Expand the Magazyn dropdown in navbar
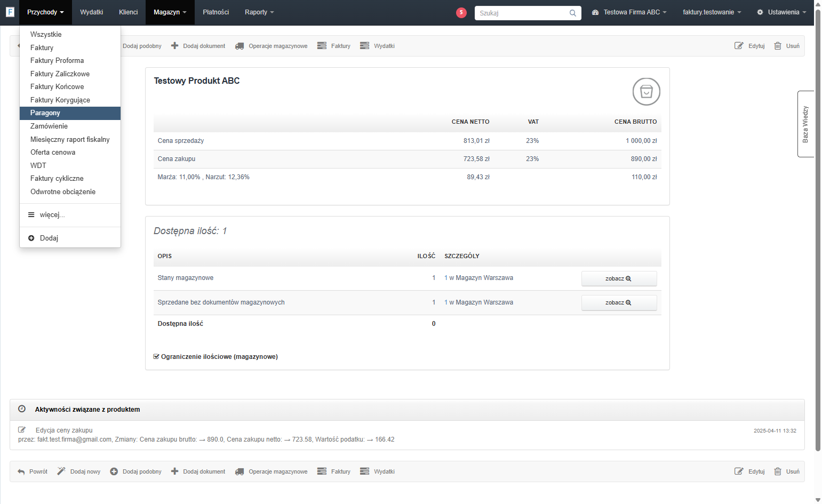 pos(170,12)
